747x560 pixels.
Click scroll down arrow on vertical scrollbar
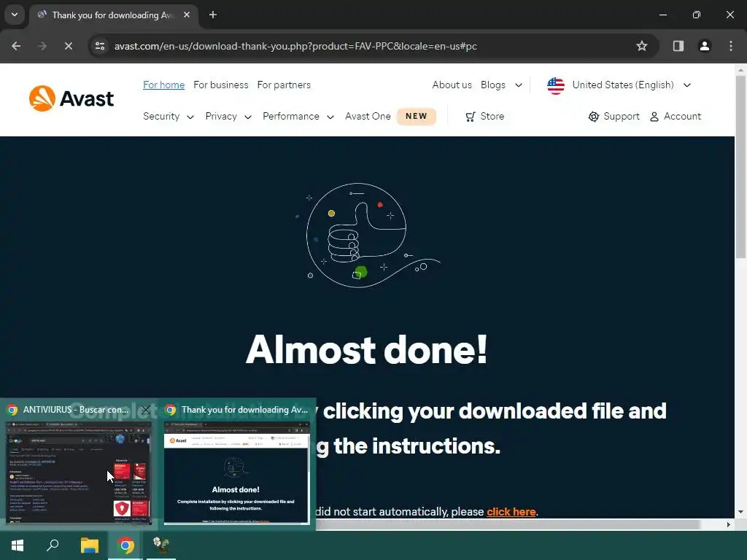point(740,512)
